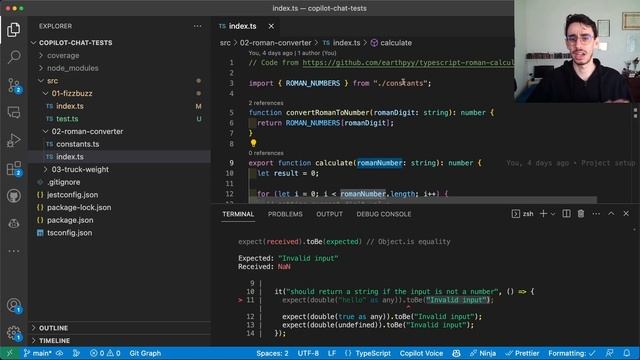Open tsconfig.json file
The image size is (640, 360).
click(69, 232)
